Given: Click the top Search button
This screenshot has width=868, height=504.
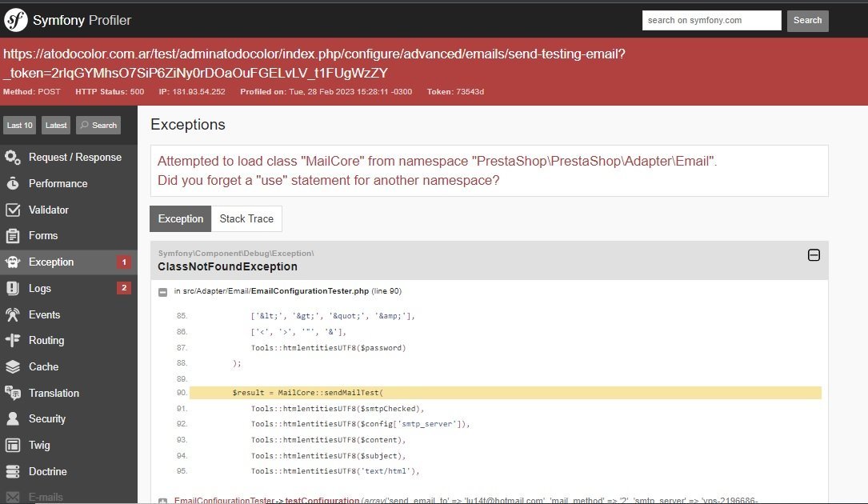Looking at the screenshot, I should coord(808,21).
